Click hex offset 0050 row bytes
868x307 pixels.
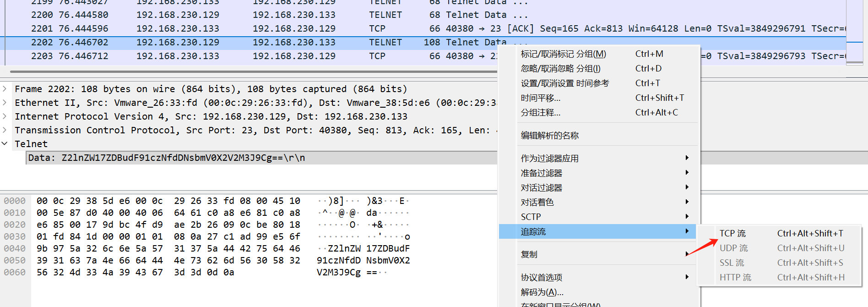tap(168, 260)
